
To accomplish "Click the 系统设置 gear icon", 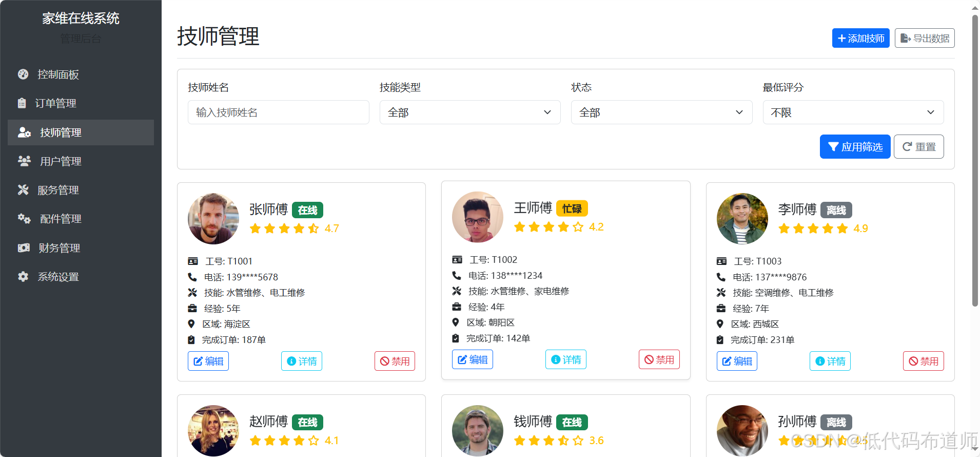I will pyautogui.click(x=23, y=277).
